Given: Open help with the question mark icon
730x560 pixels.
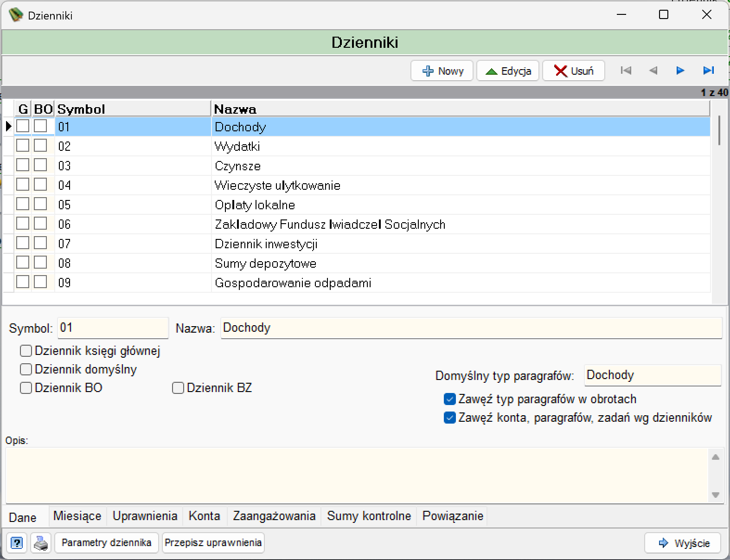Looking at the screenshot, I should 17,543.
